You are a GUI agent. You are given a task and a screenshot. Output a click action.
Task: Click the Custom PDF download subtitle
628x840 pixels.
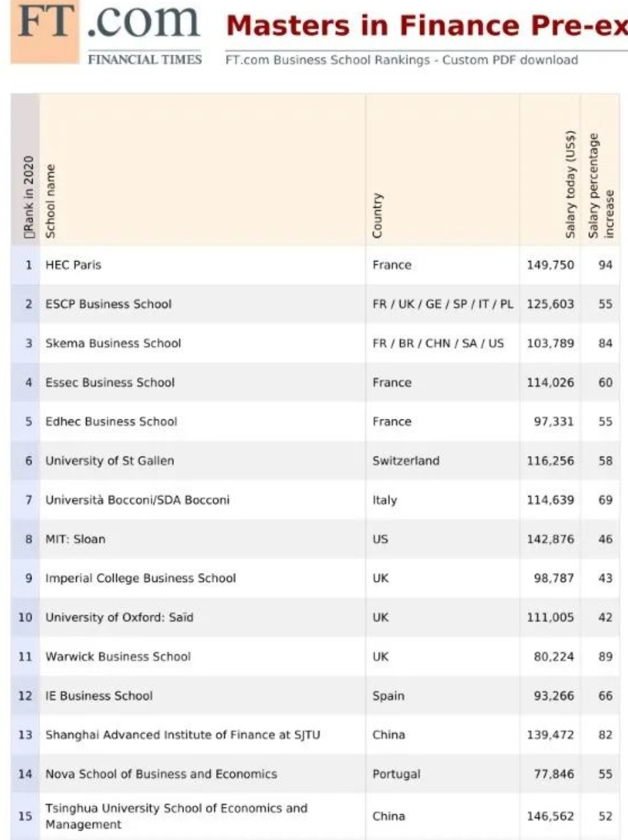pos(401,60)
